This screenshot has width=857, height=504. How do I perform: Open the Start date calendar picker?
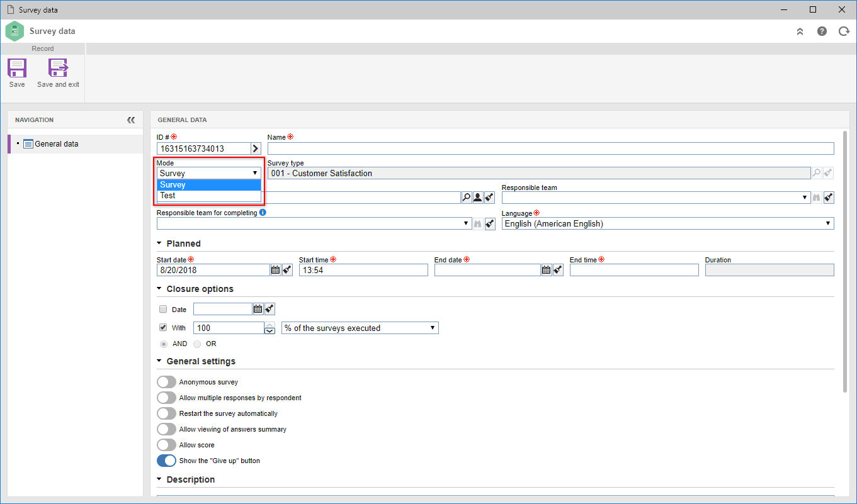[x=276, y=270]
